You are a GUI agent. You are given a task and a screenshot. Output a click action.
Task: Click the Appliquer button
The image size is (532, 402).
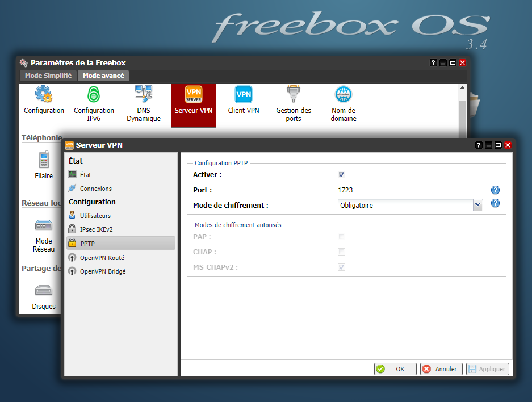[x=488, y=369]
